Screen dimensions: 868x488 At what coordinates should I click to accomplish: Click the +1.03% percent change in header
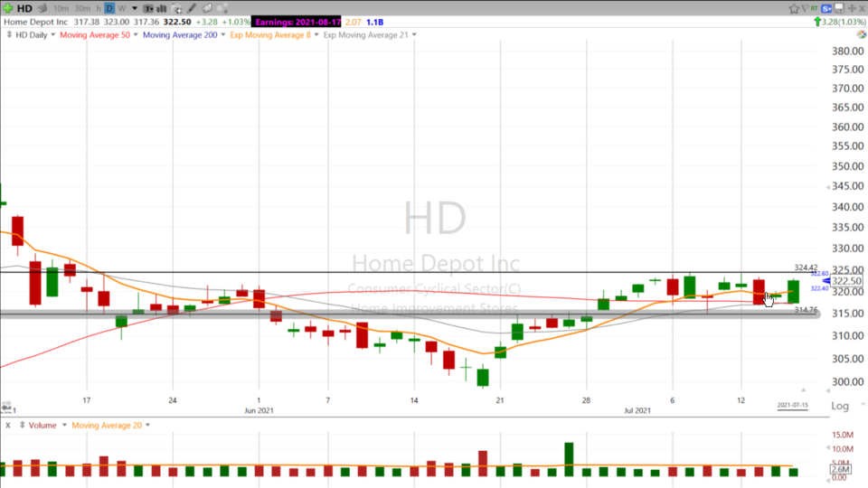[236, 22]
